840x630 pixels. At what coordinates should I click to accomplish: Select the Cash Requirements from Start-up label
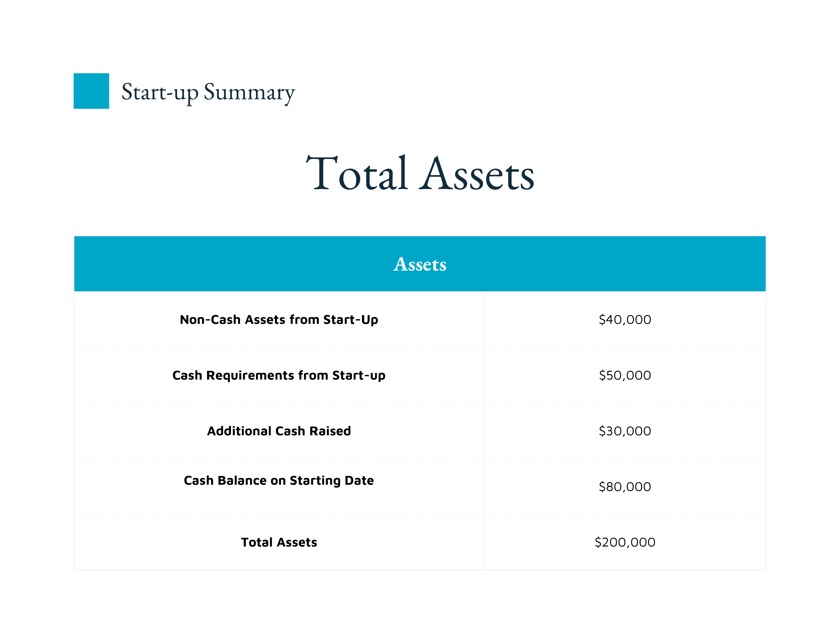[279, 375]
